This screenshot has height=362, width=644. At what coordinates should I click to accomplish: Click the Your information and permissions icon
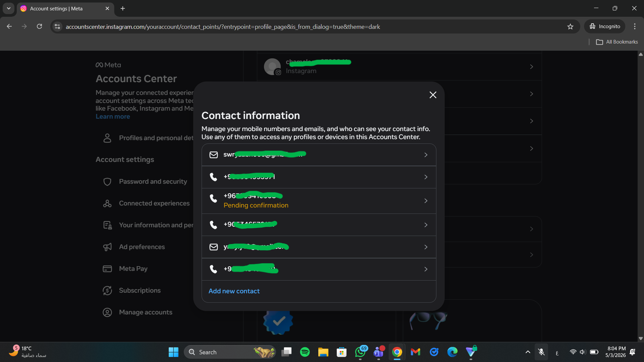pos(107,225)
